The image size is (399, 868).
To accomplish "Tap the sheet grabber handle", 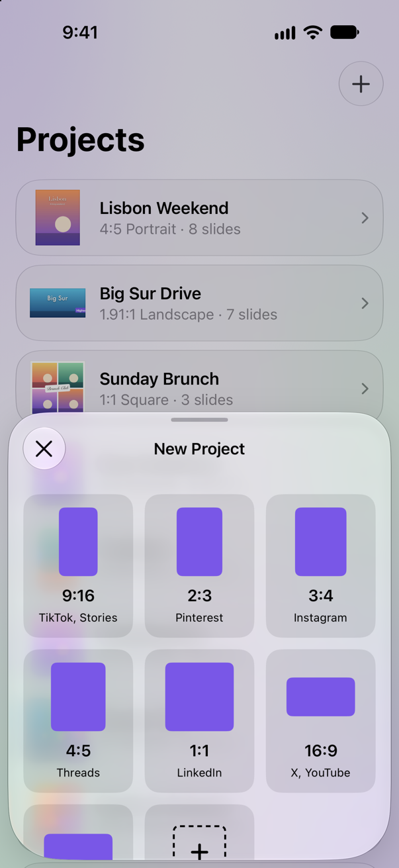I will pyautogui.click(x=199, y=420).
